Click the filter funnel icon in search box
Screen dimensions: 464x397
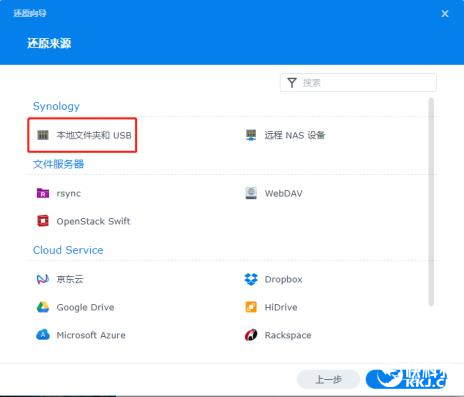(x=292, y=83)
